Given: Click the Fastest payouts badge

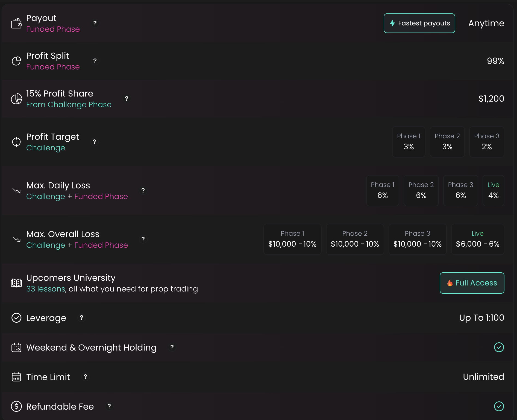Looking at the screenshot, I should point(419,23).
